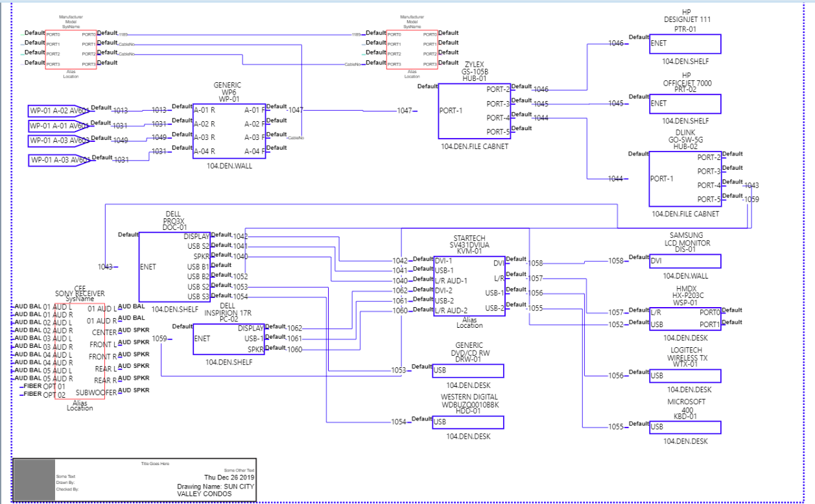Select the WESTERN DIGITAL HDD-01 USB block

(x=468, y=422)
